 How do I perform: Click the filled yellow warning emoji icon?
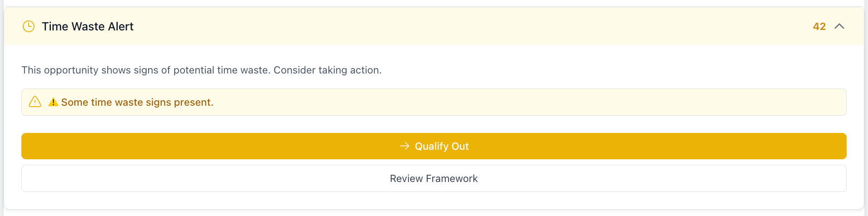tap(53, 102)
